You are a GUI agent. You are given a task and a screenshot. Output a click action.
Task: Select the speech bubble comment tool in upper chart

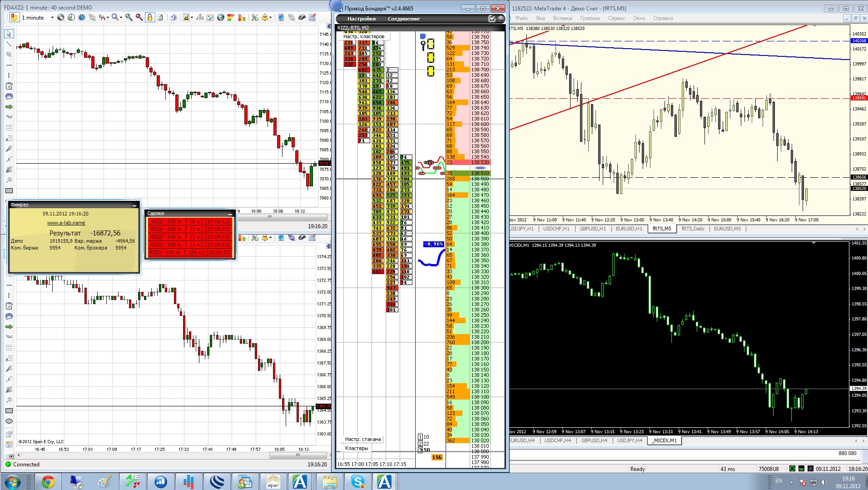9,96
